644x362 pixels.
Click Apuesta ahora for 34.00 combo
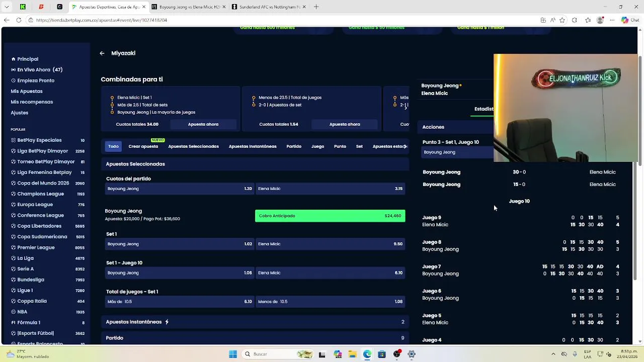(203, 124)
